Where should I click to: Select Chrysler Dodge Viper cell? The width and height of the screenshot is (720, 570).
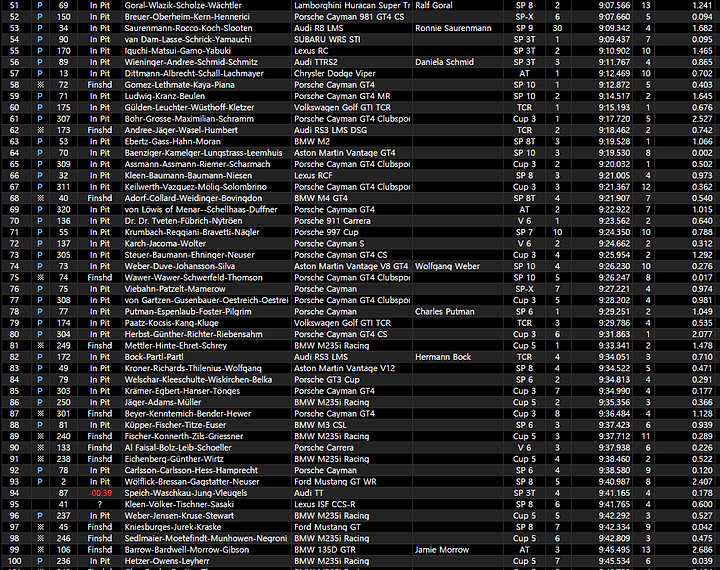[335, 73]
